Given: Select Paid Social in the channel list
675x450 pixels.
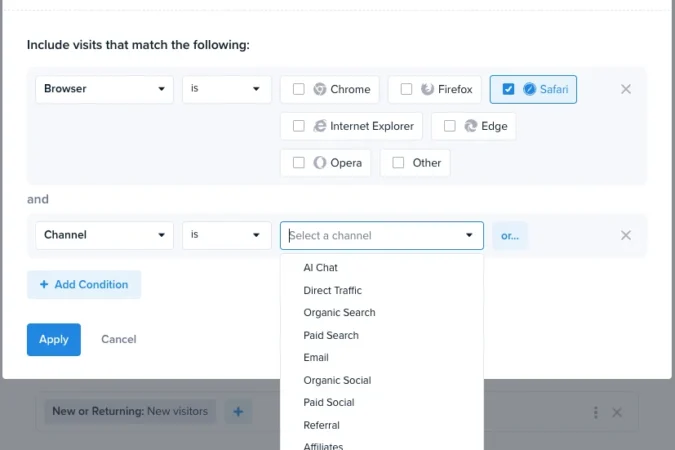Looking at the screenshot, I should pyautogui.click(x=329, y=403).
